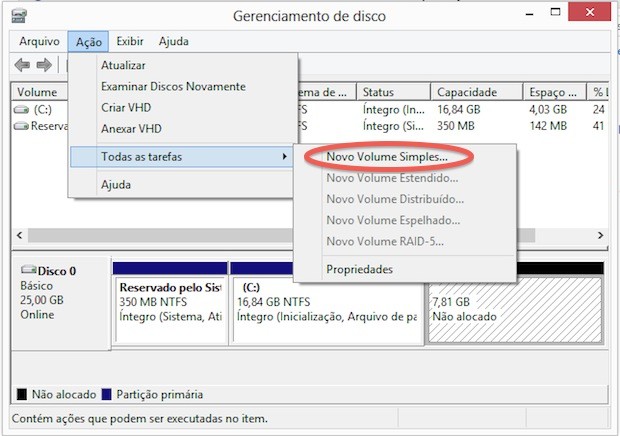Select Propriedades in the submenu
Viewport: 620px width, 436px height.
[x=359, y=269]
